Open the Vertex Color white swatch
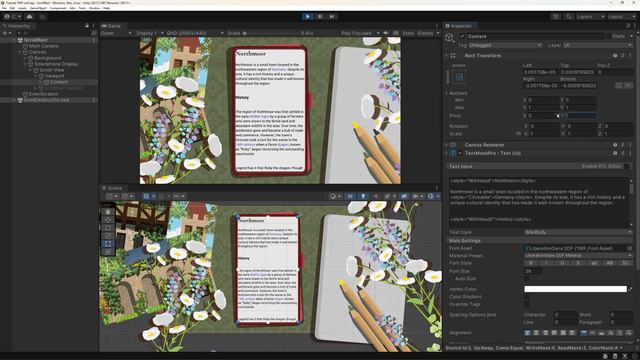640x360 pixels. pos(575,289)
